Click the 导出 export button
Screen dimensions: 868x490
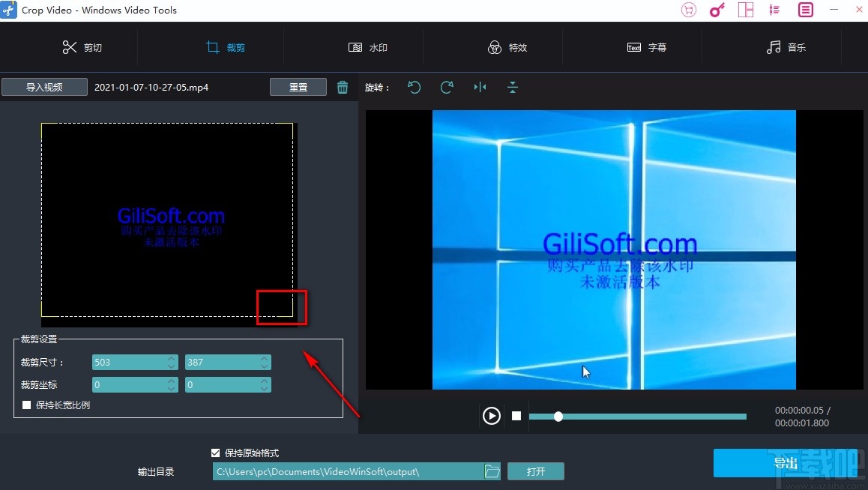click(787, 463)
